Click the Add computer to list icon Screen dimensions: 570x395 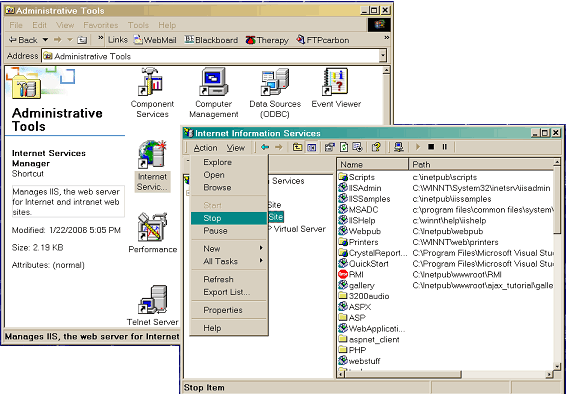pos(399,147)
